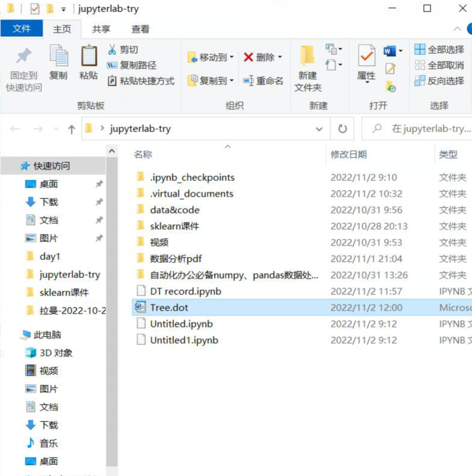
Task: Select the DT record.ipynb file
Action: pyautogui.click(x=186, y=291)
